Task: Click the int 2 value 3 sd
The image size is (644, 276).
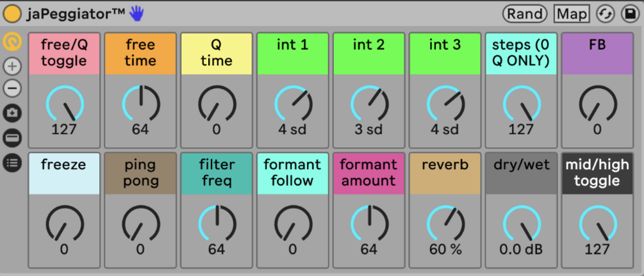Action: point(369,129)
